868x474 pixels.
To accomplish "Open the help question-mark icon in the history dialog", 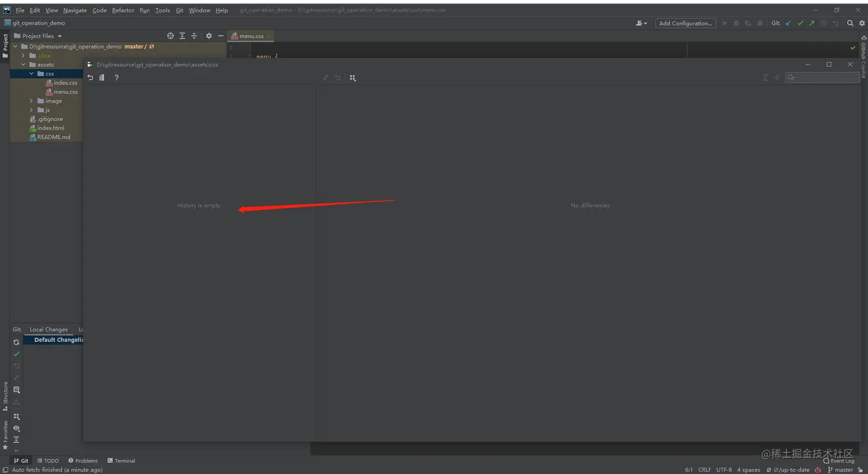I will tap(117, 78).
